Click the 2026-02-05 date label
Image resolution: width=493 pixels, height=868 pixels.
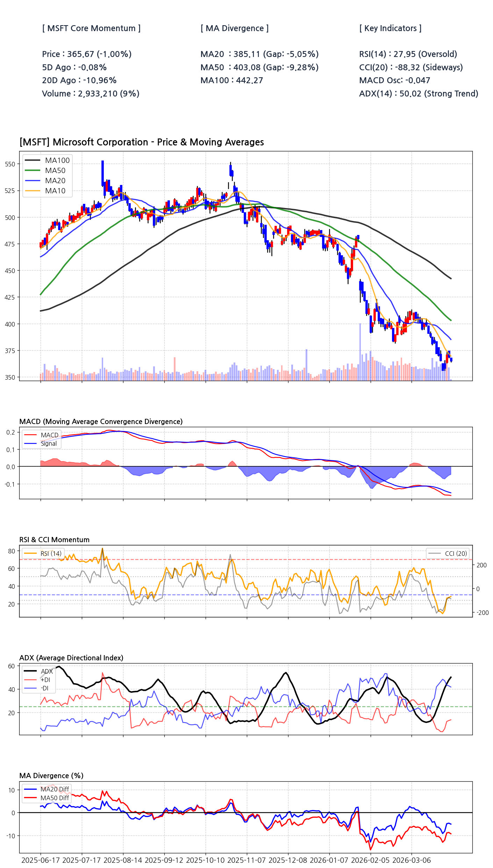pos(371,860)
